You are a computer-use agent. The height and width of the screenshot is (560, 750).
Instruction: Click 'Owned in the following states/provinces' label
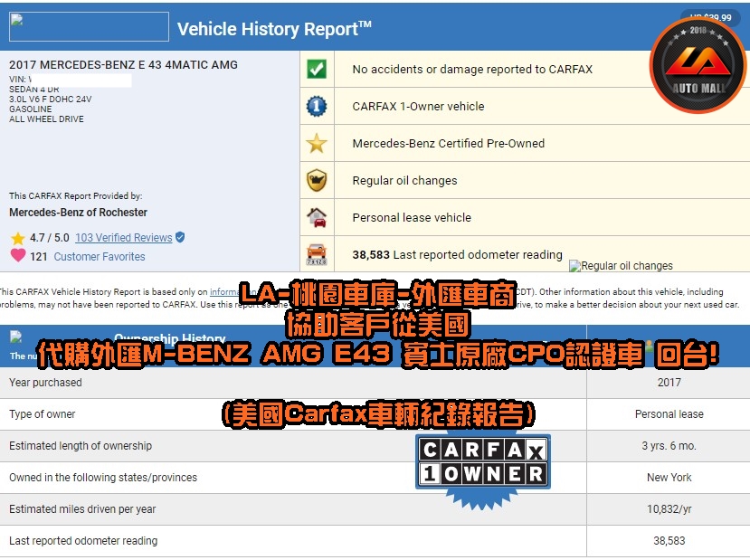pos(103,478)
